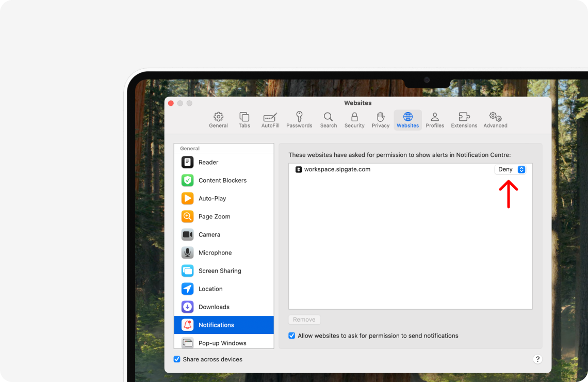Open the Deny permission dropdown for workspace.sipgate.com
This screenshot has width=588, height=382.
click(511, 170)
